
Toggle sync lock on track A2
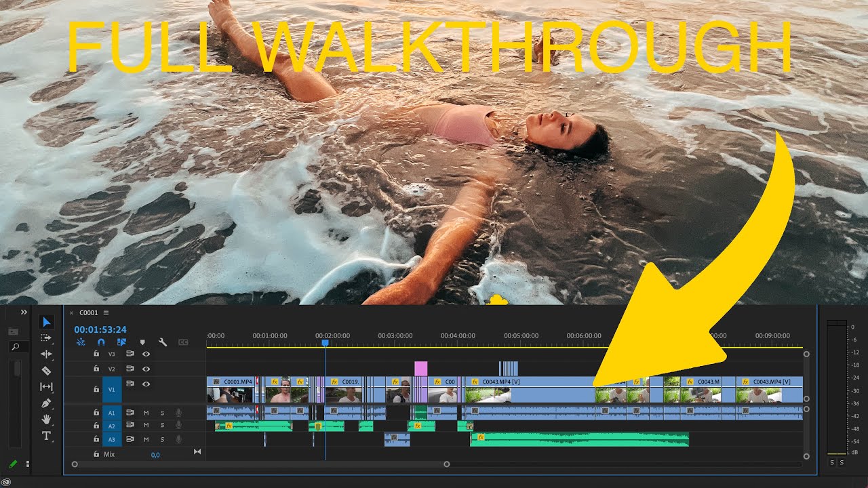(x=130, y=426)
